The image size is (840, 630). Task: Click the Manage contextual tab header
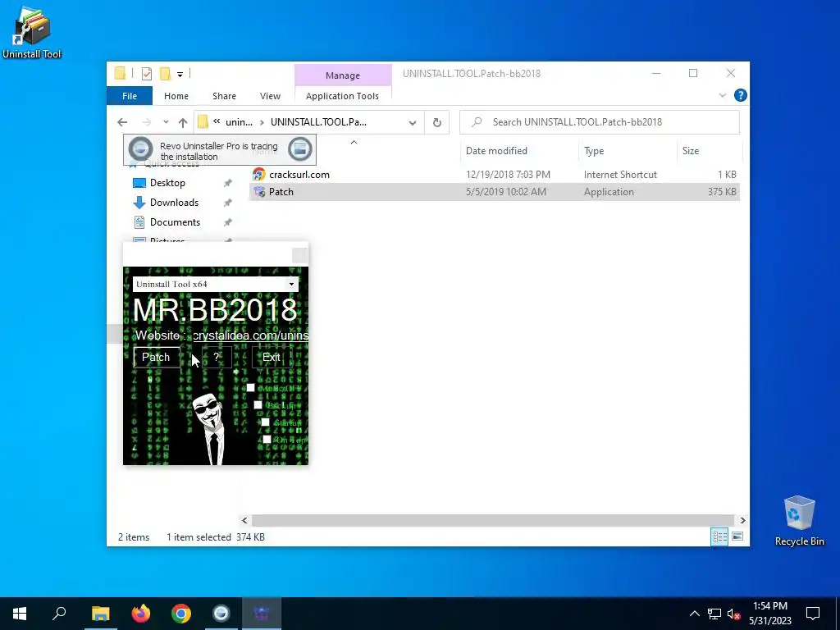pyautogui.click(x=343, y=75)
